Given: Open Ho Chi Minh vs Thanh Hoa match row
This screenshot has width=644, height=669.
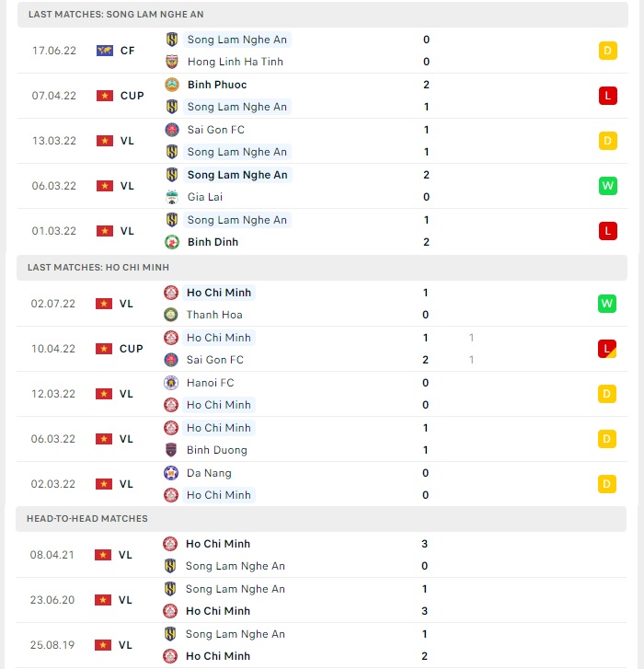Looking at the screenshot, I should pyautogui.click(x=322, y=304).
